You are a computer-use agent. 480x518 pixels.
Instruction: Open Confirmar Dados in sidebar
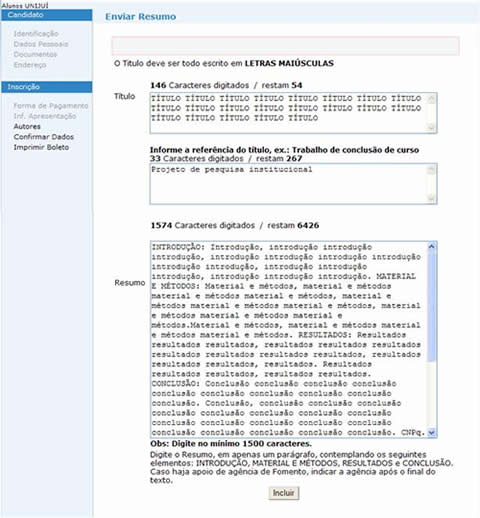tap(44, 137)
